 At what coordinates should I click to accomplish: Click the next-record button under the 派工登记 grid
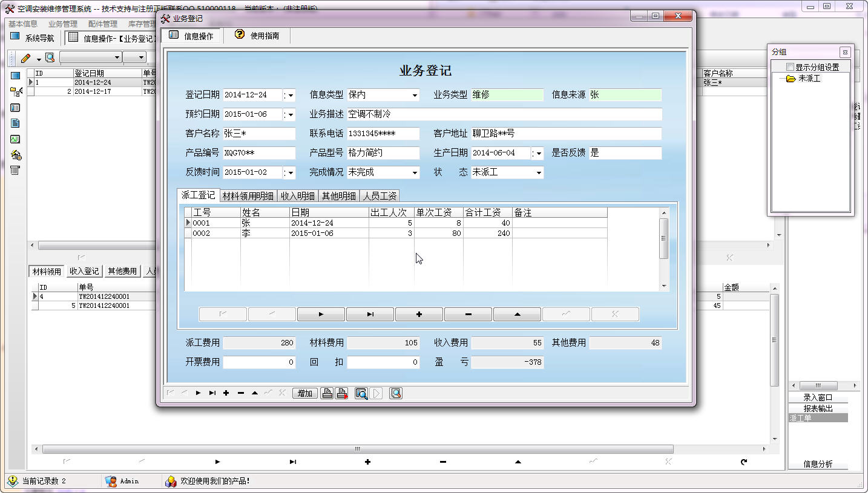[x=321, y=315]
